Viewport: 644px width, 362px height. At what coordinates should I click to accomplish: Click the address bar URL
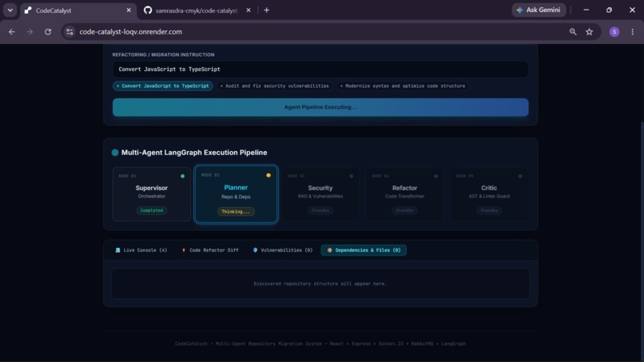pyautogui.click(x=130, y=32)
